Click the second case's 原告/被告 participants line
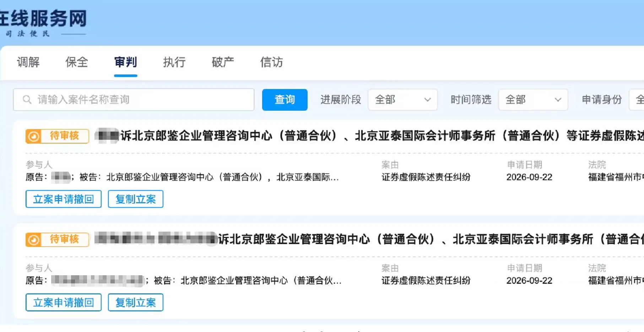The width and height of the screenshot is (644, 332). point(184,281)
